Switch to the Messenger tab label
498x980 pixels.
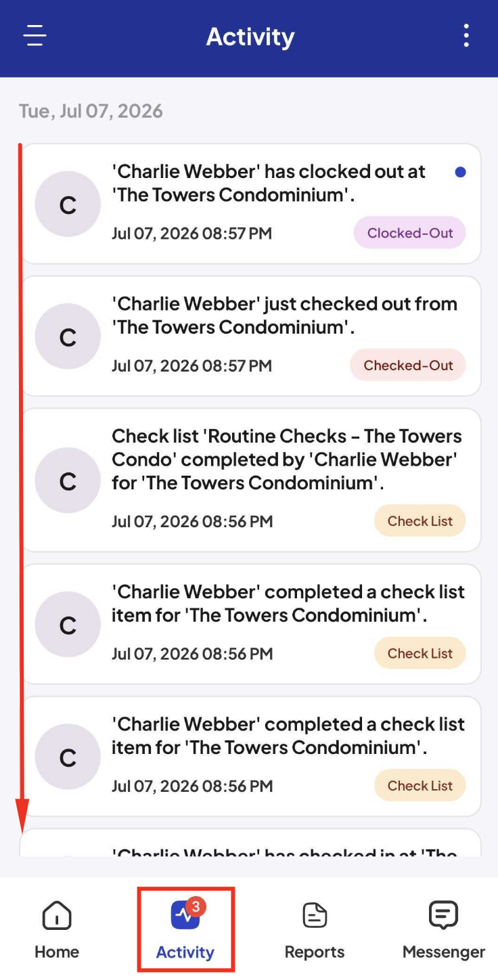point(444,952)
